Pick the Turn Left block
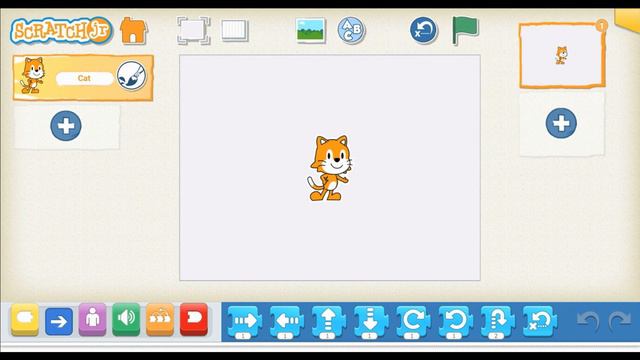The width and height of the screenshot is (640, 360). [x=456, y=322]
